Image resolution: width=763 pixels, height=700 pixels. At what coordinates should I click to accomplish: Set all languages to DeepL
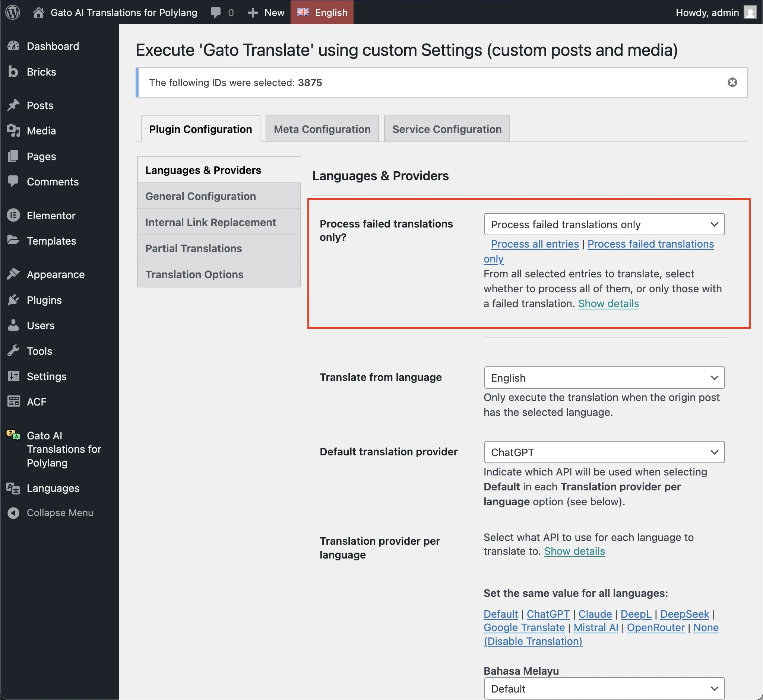pos(636,614)
